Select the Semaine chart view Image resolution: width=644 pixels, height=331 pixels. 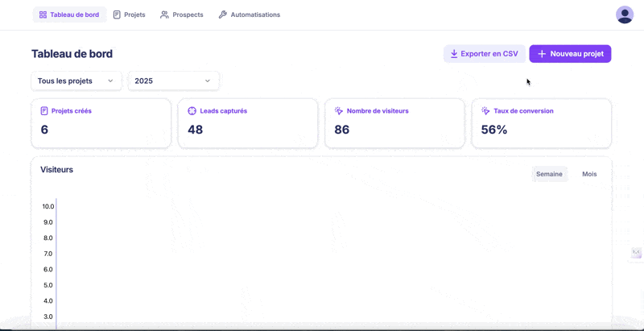[549, 174]
